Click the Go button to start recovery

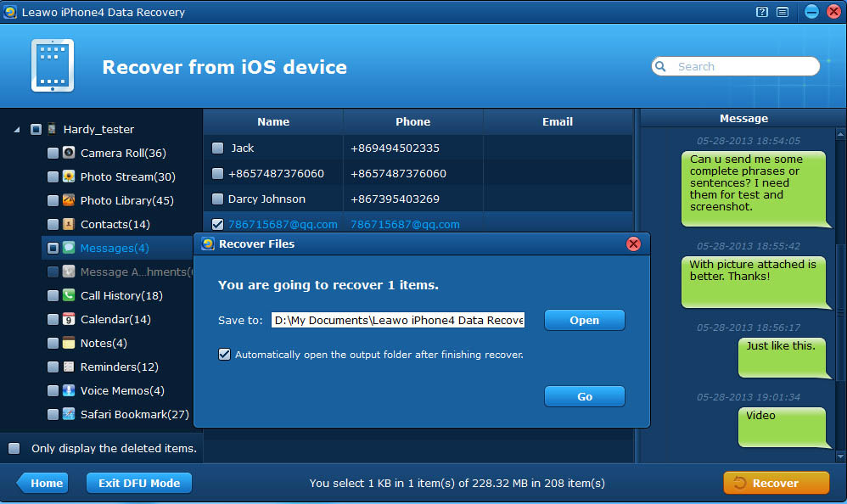click(x=585, y=396)
